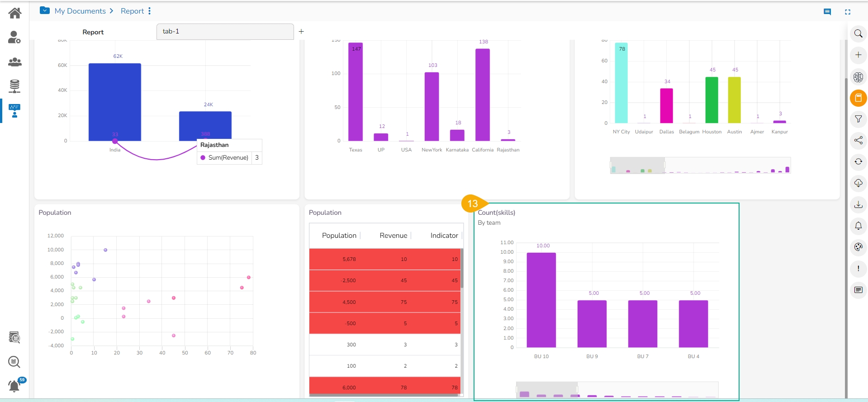Click the blue comment icon in header
The width and height of the screenshot is (868, 402).
coord(827,12)
